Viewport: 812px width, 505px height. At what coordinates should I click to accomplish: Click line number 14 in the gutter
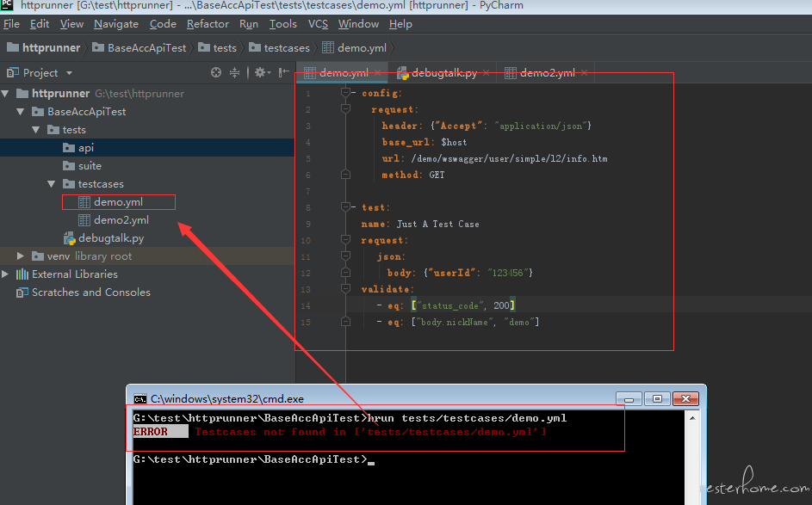(306, 305)
